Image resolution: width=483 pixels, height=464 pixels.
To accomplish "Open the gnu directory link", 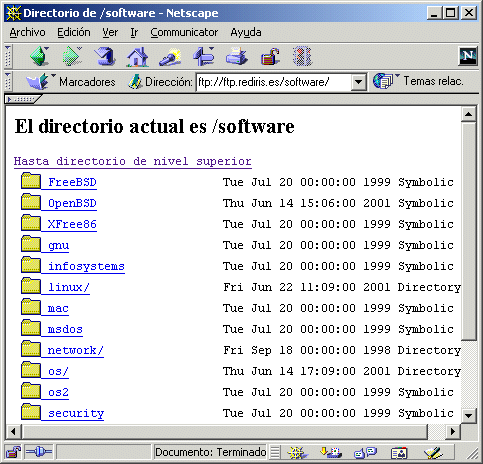I will click(58, 246).
